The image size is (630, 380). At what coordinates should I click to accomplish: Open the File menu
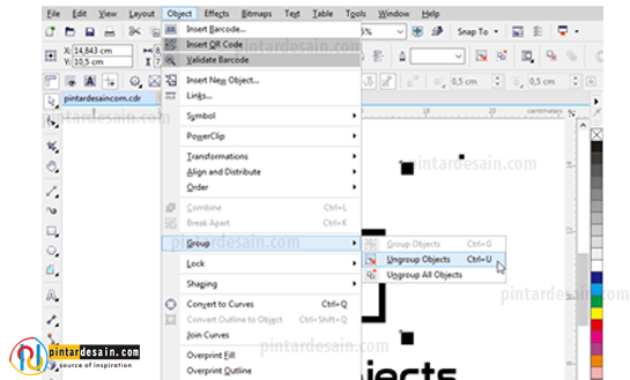pos(53,14)
